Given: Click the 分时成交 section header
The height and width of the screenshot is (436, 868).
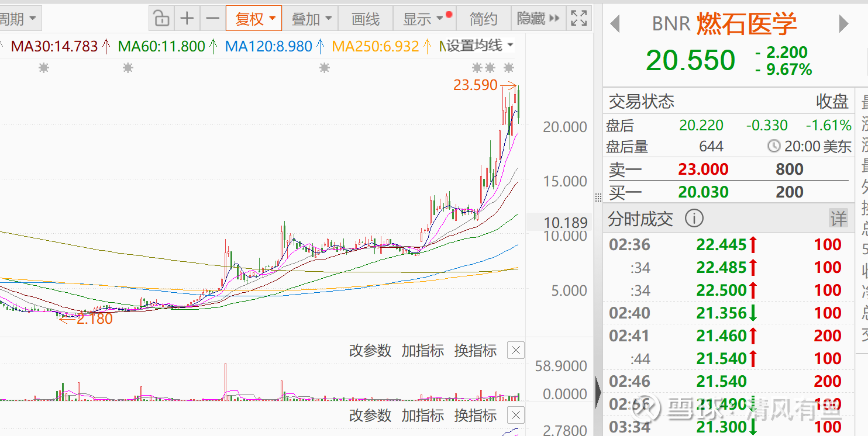Looking at the screenshot, I should click(x=640, y=219).
